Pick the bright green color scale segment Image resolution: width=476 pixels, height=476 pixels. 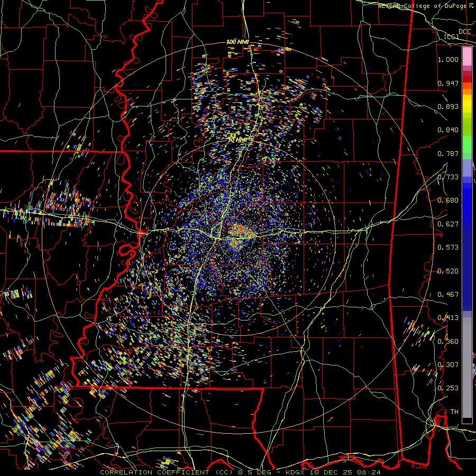coord(467,144)
